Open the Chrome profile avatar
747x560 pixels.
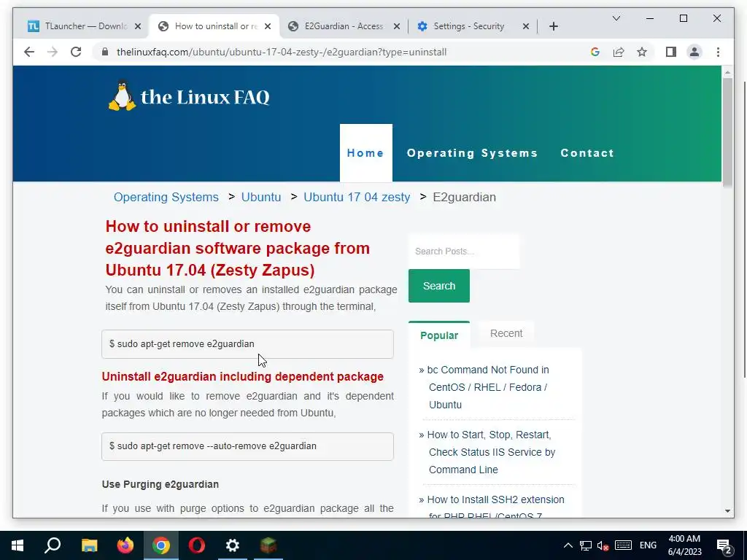(x=694, y=52)
